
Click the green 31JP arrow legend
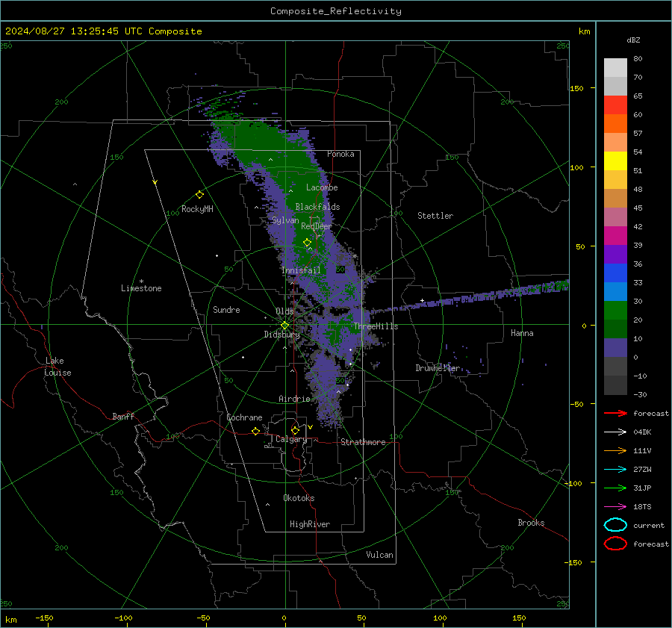click(615, 488)
